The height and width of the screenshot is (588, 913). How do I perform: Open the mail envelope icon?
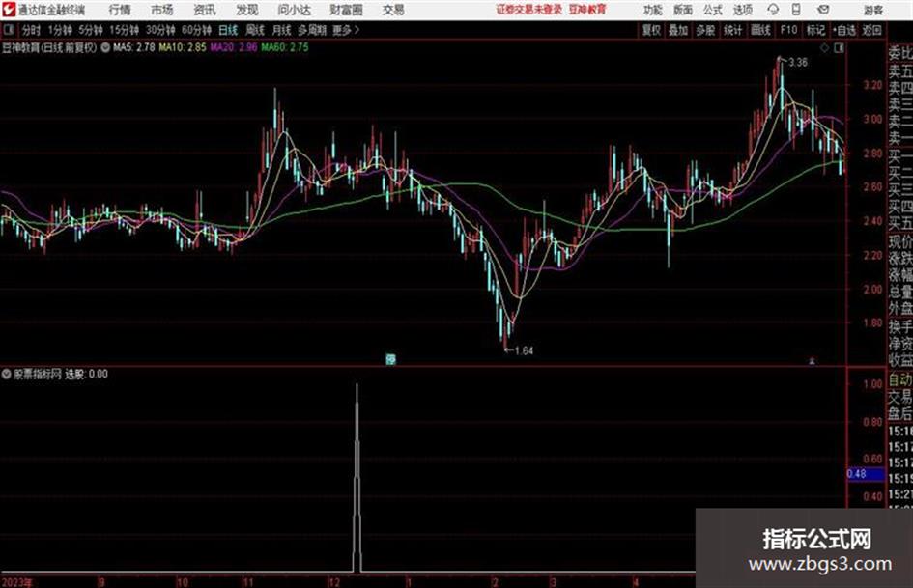(823, 10)
